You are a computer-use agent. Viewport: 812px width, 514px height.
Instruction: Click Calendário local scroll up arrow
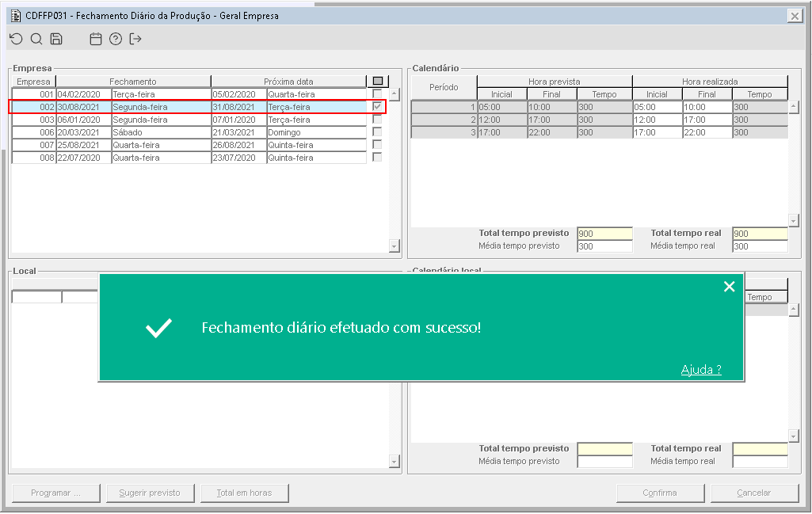(793, 310)
